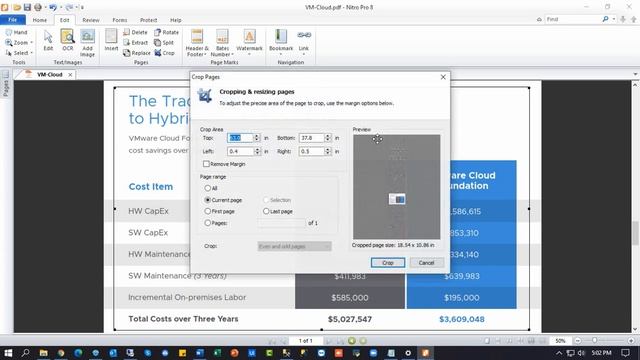Screen dimensions: 640x360
Task: Confirm with the Crop button in dialog
Action: pos(388,262)
